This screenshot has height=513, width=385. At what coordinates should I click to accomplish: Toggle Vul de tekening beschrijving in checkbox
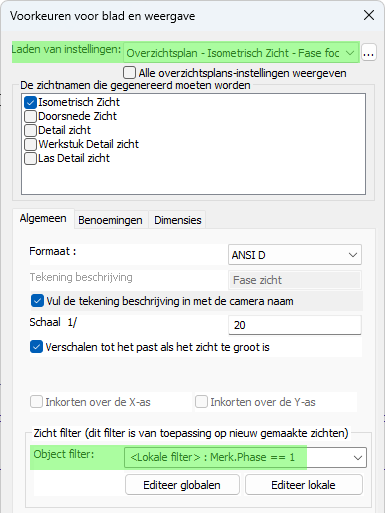click(x=37, y=301)
